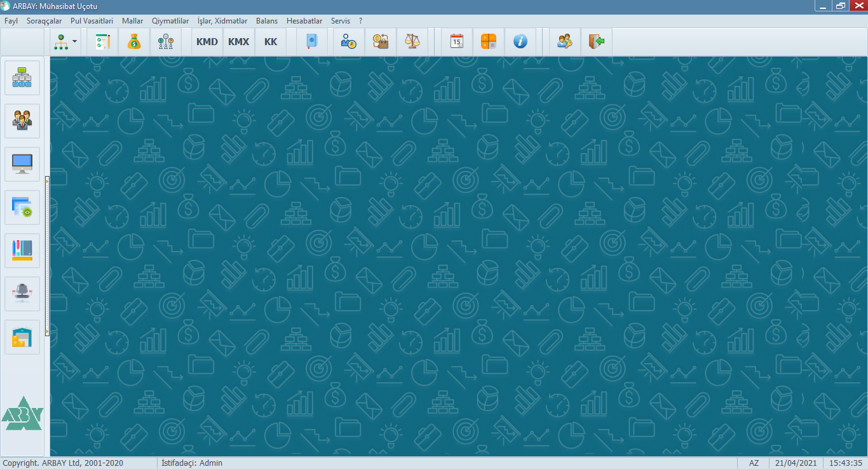This screenshot has height=469, width=868.
Task: Click the blue notebook toolbar icon
Action: 311,42
